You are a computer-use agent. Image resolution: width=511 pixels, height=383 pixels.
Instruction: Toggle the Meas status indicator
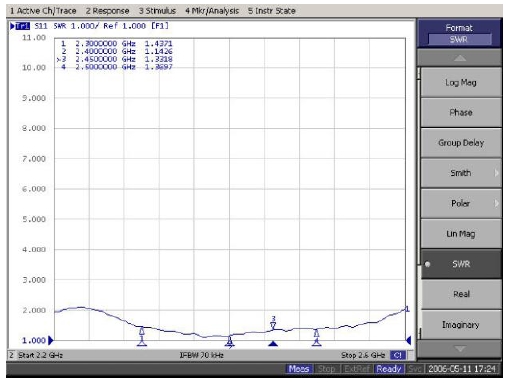coord(299,369)
